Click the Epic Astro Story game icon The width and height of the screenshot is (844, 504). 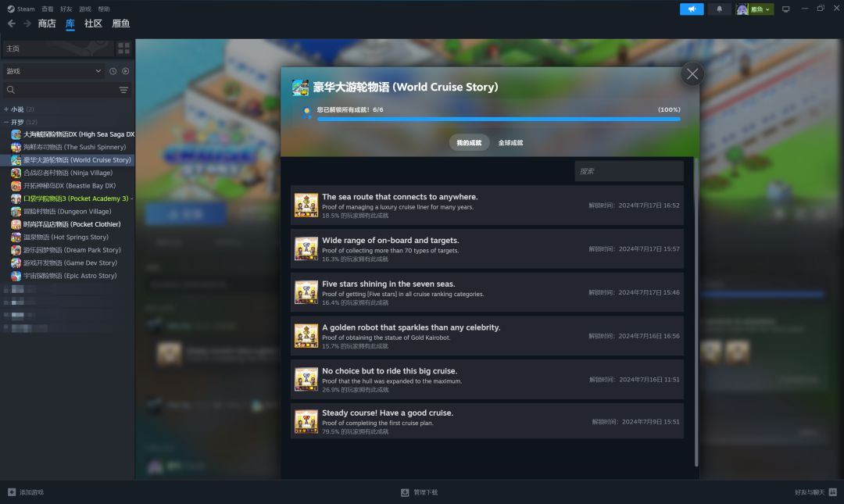point(16,277)
